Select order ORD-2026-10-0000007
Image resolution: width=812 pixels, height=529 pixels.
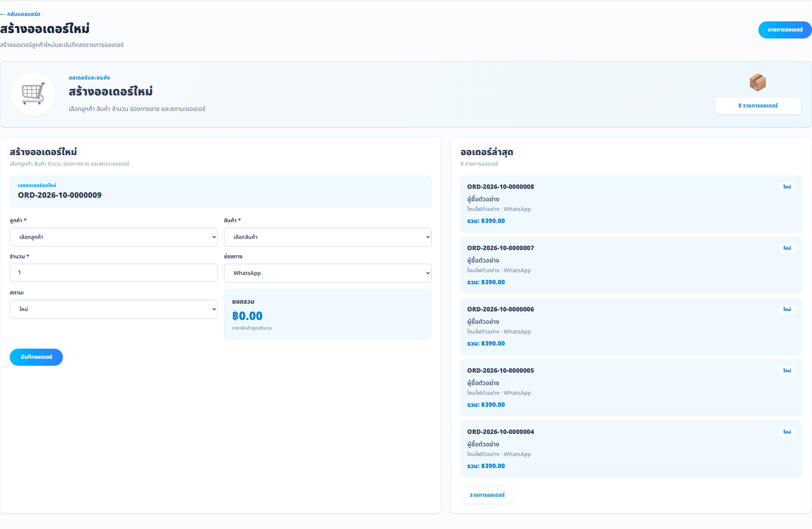[631, 265]
